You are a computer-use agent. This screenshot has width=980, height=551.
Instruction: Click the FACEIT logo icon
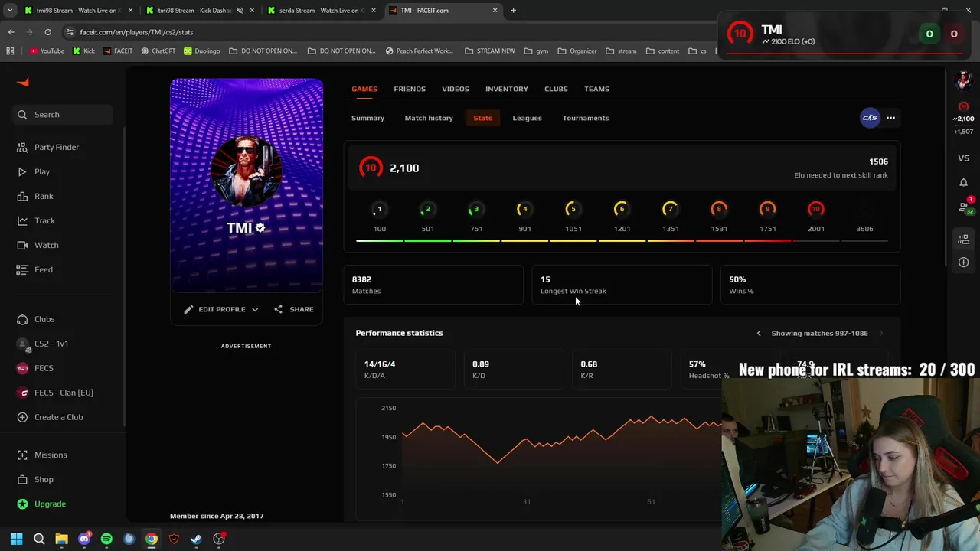pos(23,82)
